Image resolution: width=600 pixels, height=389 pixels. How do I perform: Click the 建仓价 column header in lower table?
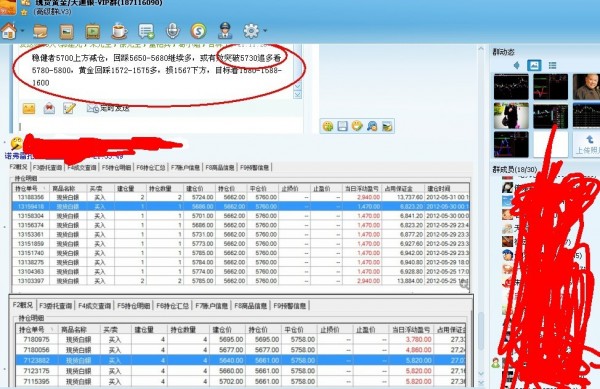[227, 329]
